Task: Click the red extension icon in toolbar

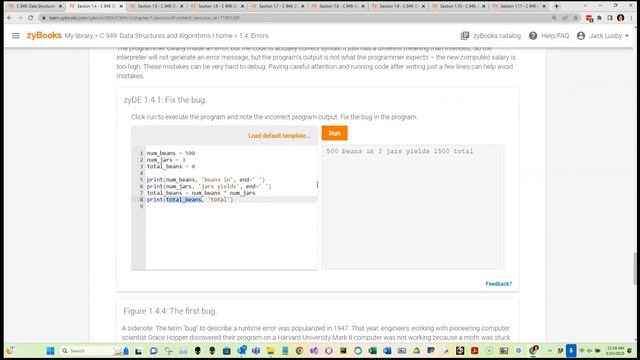Action: (x=589, y=18)
